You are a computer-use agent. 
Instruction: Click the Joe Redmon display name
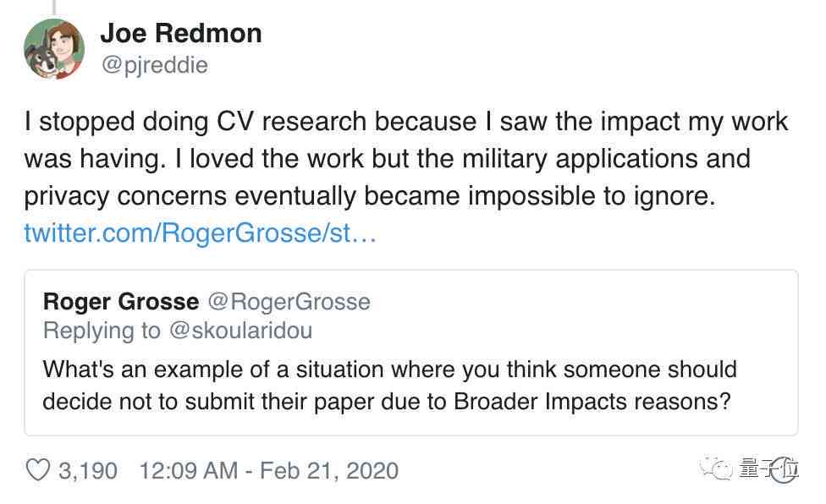point(181,33)
